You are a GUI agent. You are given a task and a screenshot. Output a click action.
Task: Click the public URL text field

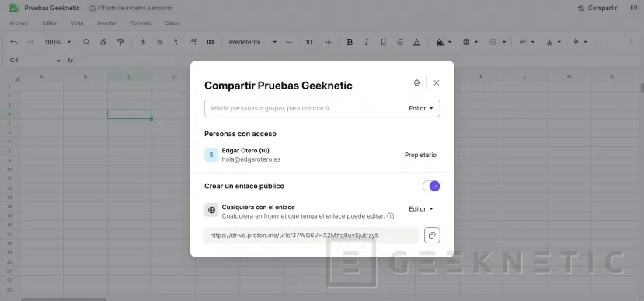[x=312, y=236]
